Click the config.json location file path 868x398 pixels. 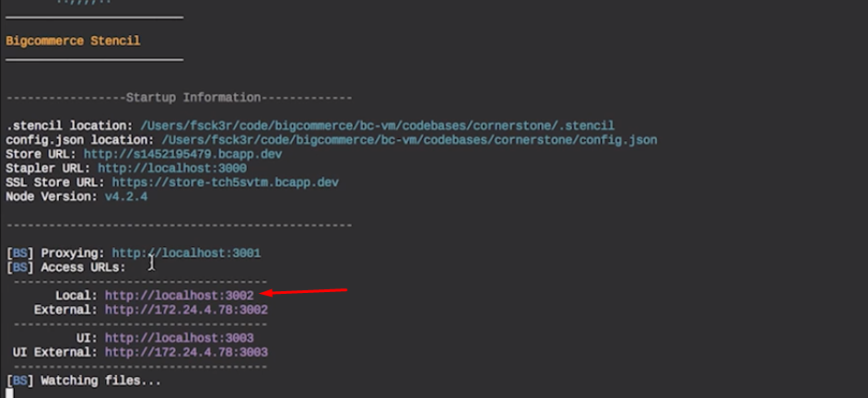click(409, 140)
